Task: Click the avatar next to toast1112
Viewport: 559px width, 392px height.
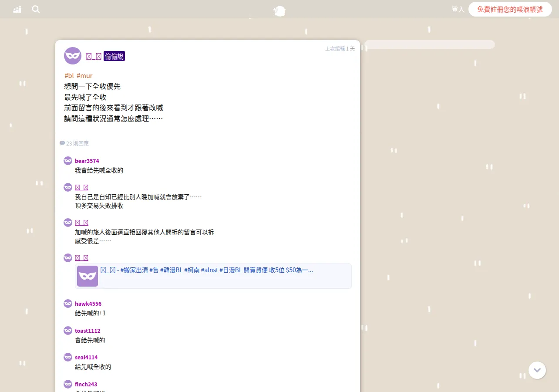Action: [68, 331]
